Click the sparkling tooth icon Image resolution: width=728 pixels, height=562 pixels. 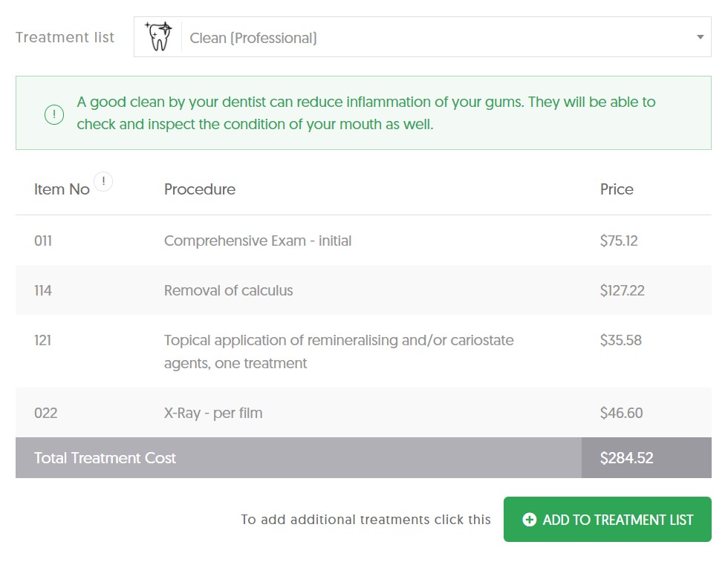[x=158, y=36]
